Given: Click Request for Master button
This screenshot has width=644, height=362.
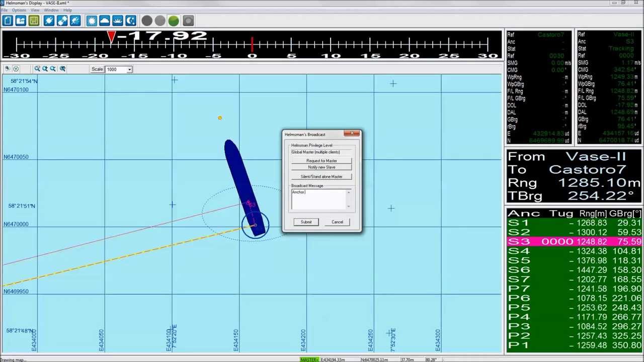Looking at the screenshot, I should point(321,161).
